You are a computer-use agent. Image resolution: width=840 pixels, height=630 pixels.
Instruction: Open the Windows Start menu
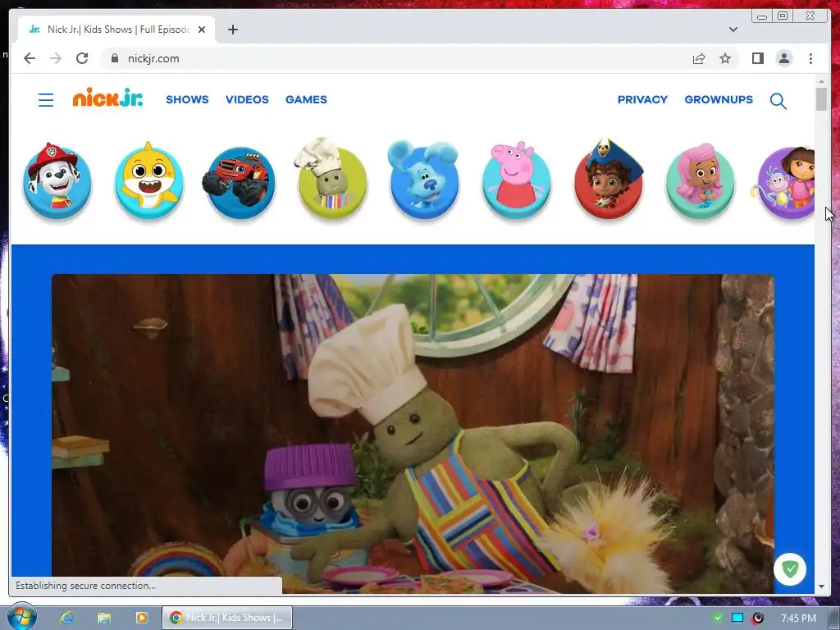21,617
